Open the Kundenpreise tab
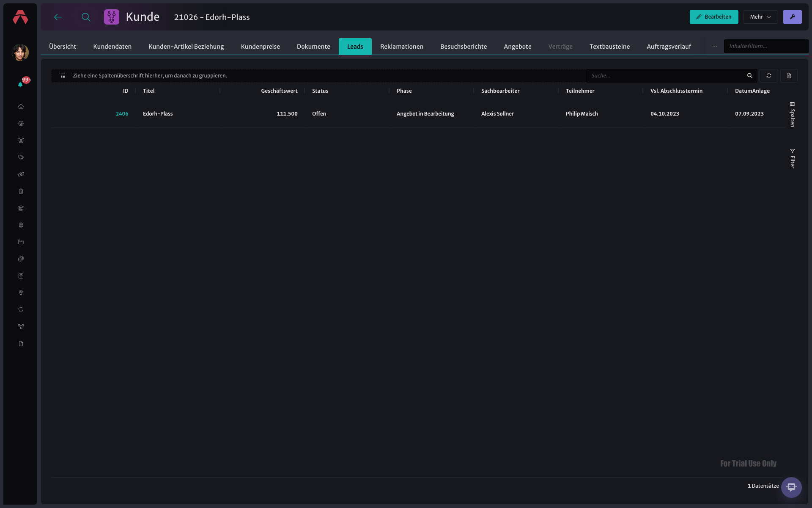 click(261, 47)
